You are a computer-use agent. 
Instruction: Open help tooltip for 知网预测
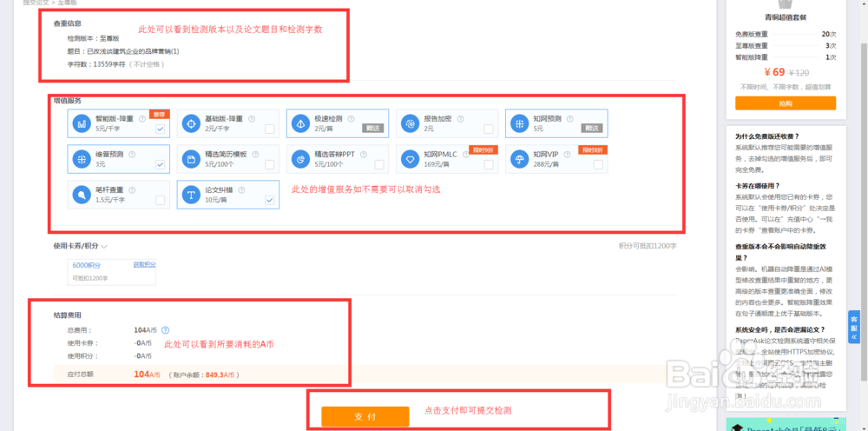[570, 118]
